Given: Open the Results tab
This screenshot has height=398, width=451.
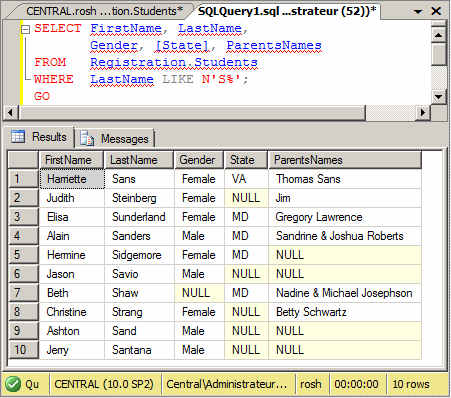Looking at the screenshot, I should coord(39,137).
